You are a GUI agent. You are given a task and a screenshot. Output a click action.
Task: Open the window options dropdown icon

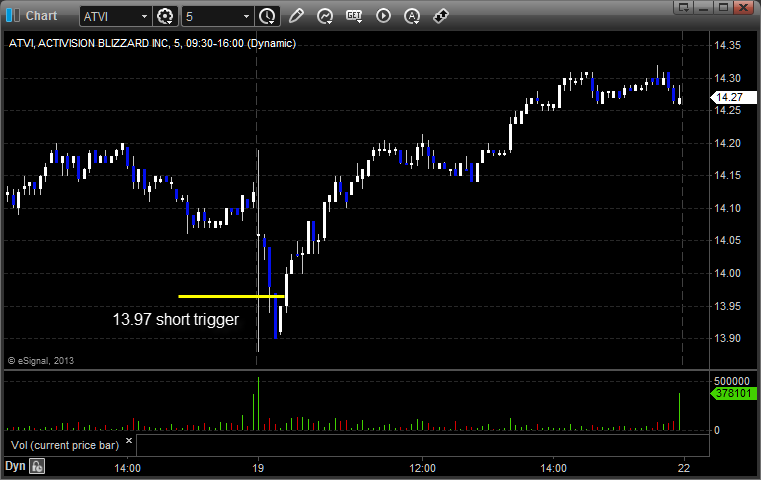point(684,7)
